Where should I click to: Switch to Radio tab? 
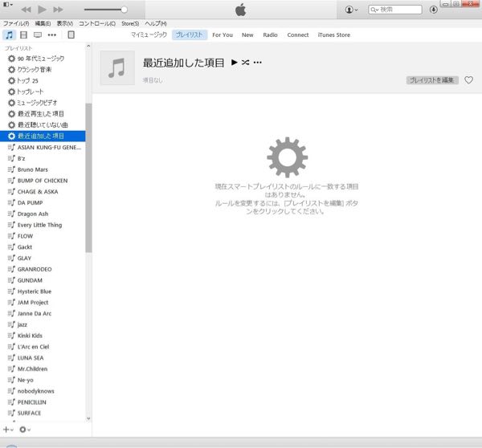270,35
